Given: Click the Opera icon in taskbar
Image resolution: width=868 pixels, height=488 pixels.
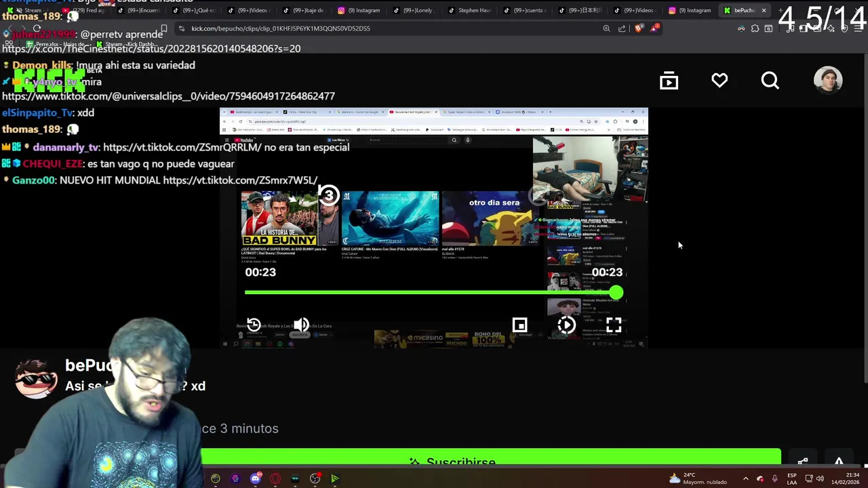Looking at the screenshot, I should pos(275,479).
